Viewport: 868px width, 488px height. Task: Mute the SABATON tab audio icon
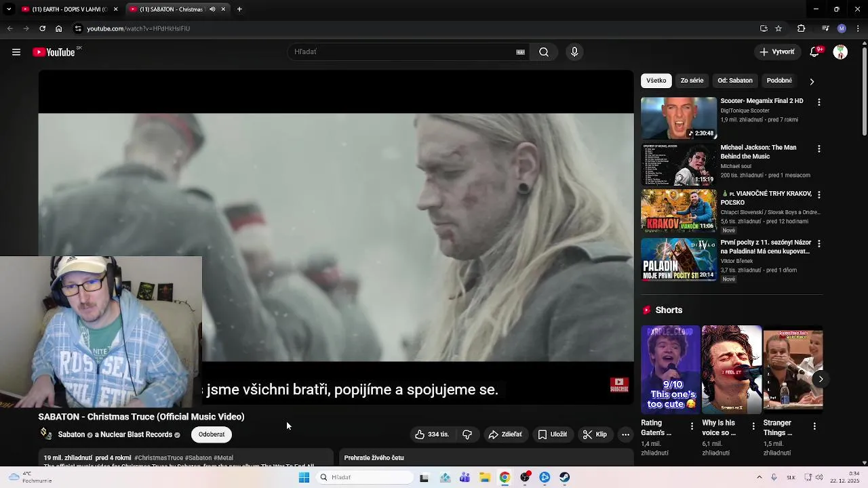point(212,9)
